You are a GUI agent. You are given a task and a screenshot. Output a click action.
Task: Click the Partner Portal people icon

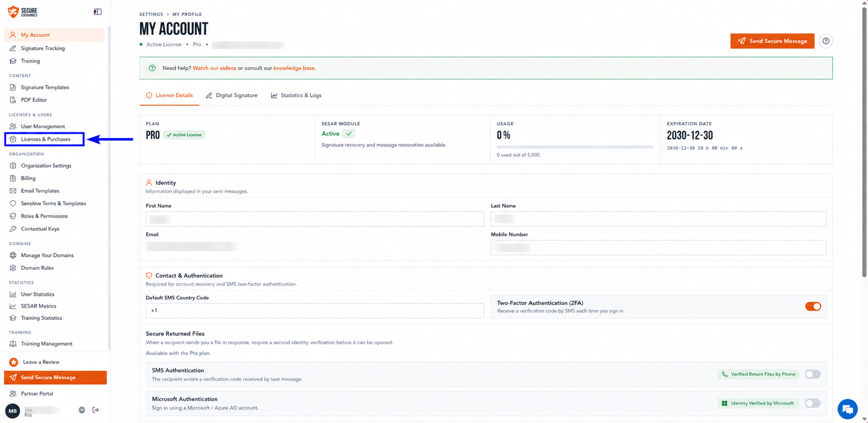pyautogui.click(x=13, y=394)
